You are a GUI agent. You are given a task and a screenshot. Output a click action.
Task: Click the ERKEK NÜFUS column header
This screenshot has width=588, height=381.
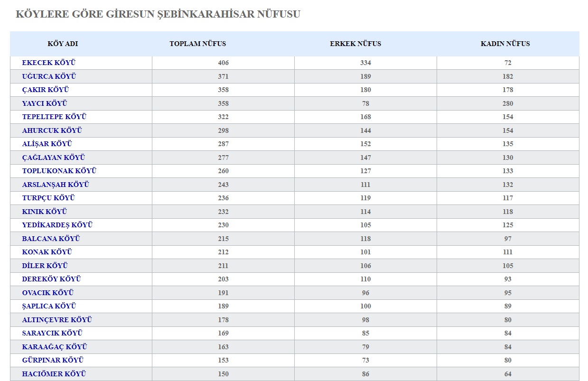355,44
